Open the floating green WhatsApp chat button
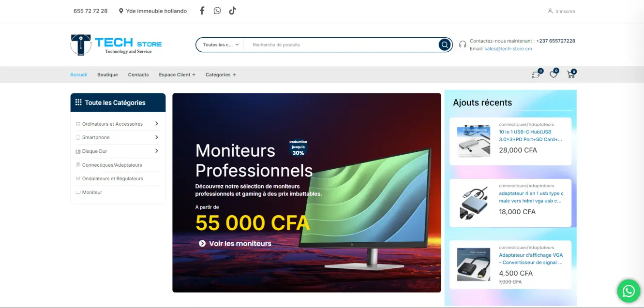The width and height of the screenshot is (644, 308). (629, 291)
